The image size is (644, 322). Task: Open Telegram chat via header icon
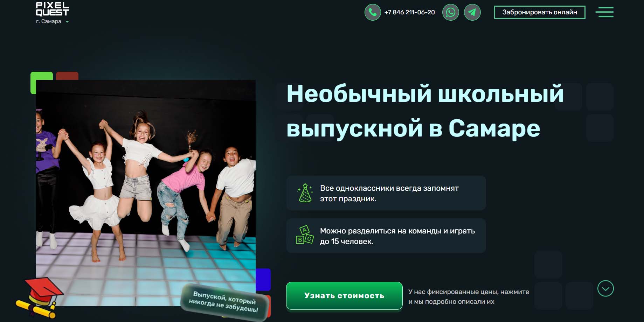point(472,12)
